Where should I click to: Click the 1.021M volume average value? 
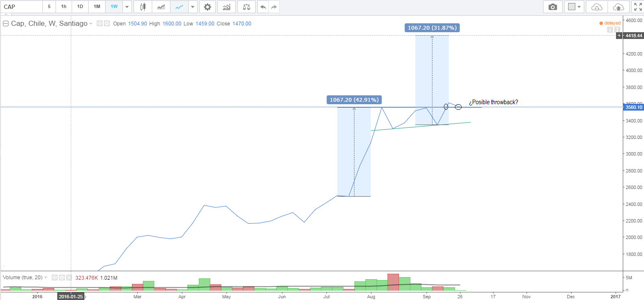click(109, 278)
